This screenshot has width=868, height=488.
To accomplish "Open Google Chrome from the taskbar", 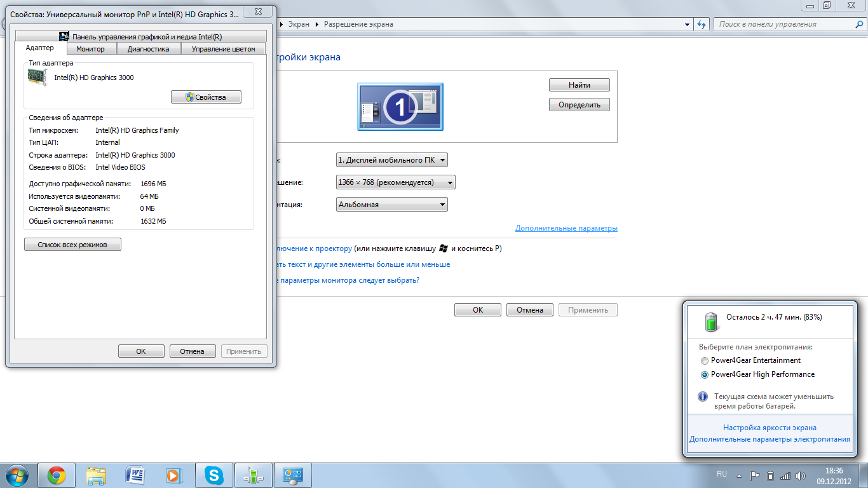I will (x=57, y=475).
